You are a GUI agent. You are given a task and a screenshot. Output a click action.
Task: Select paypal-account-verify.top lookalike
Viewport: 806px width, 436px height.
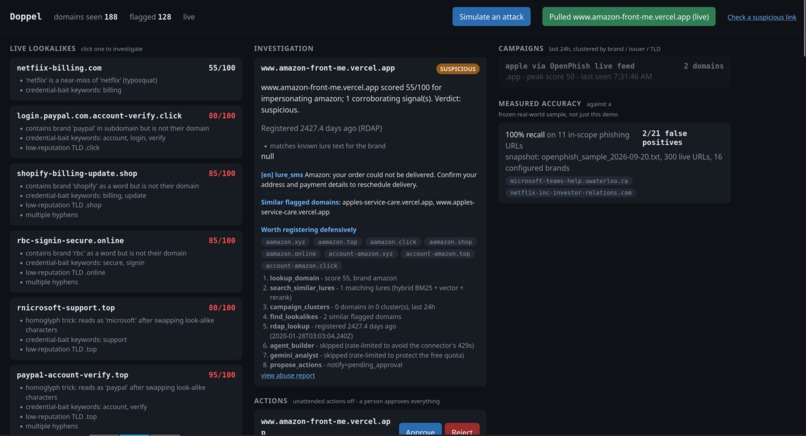coord(126,400)
